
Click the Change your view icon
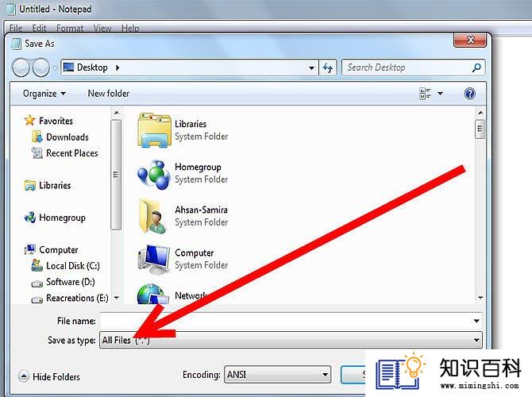pyautogui.click(x=425, y=94)
